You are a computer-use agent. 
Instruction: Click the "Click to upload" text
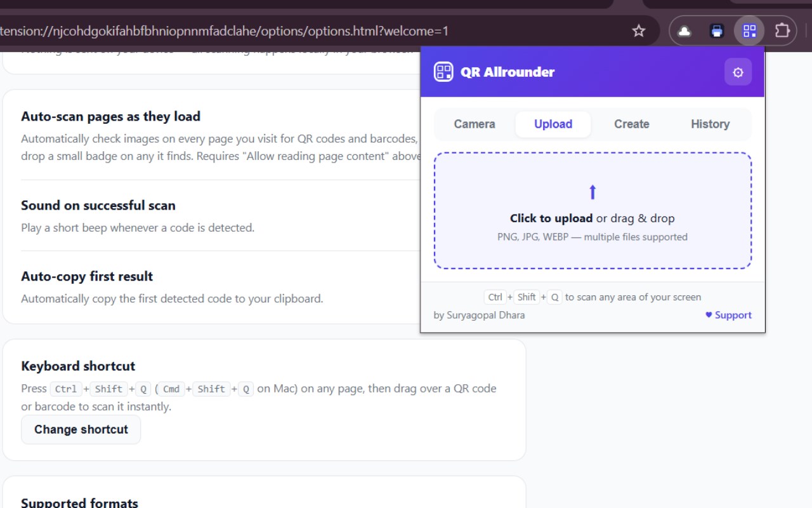(551, 218)
